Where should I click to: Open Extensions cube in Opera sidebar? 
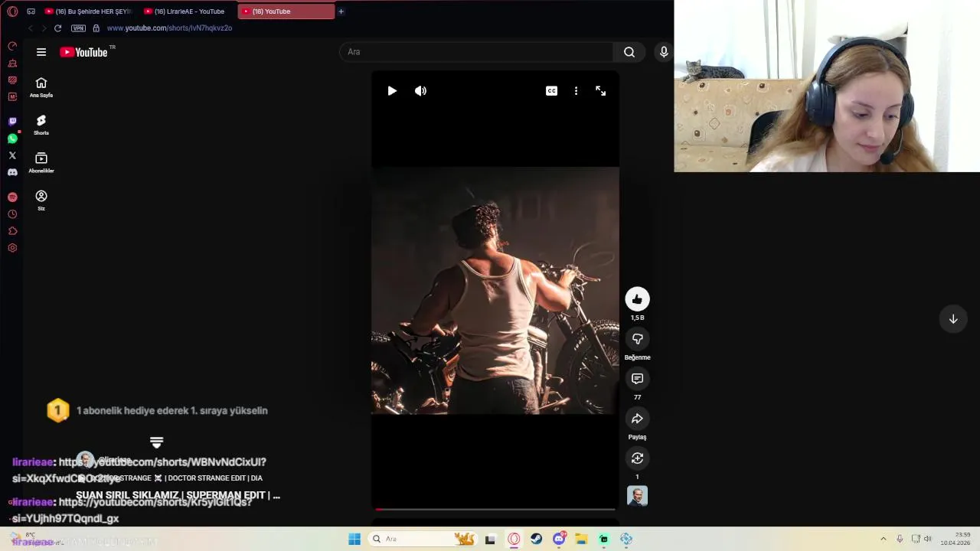coord(12,231)
